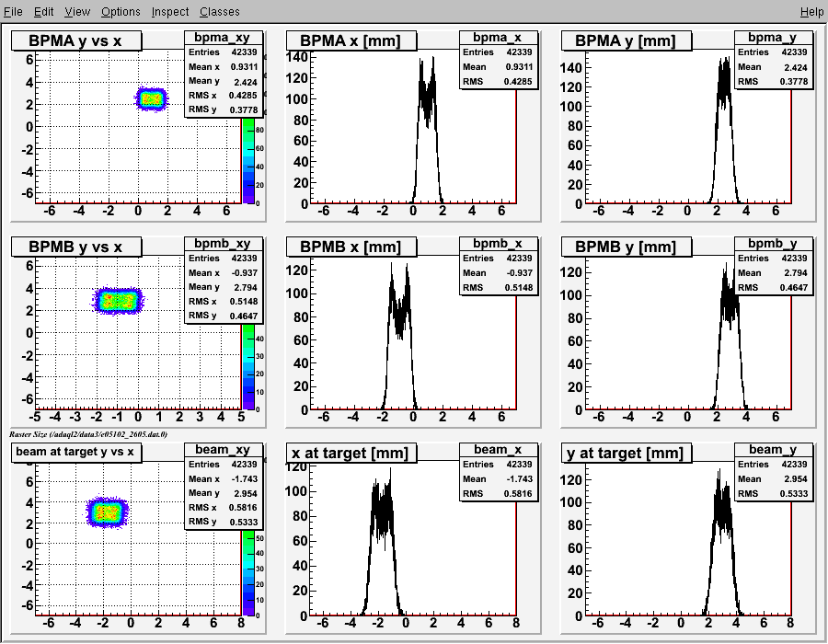
Task: Select the 'beam at target y vs x' title
Action: point(76,452)
